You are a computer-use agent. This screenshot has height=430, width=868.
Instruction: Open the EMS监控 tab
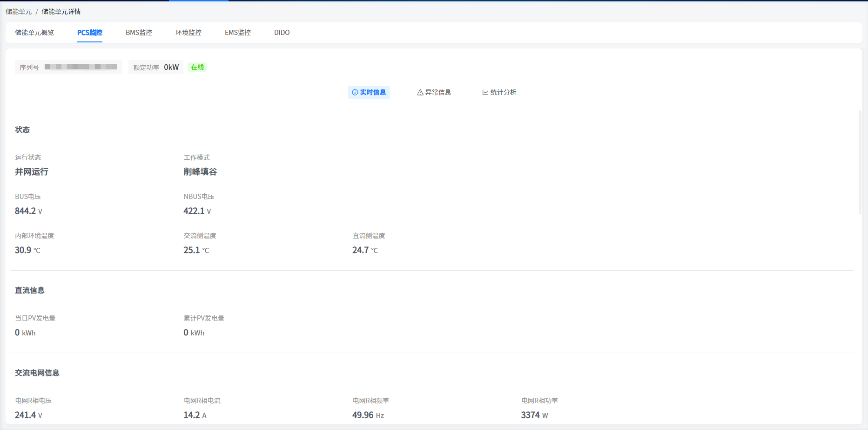pyautogui.click(x=238, y=33)
